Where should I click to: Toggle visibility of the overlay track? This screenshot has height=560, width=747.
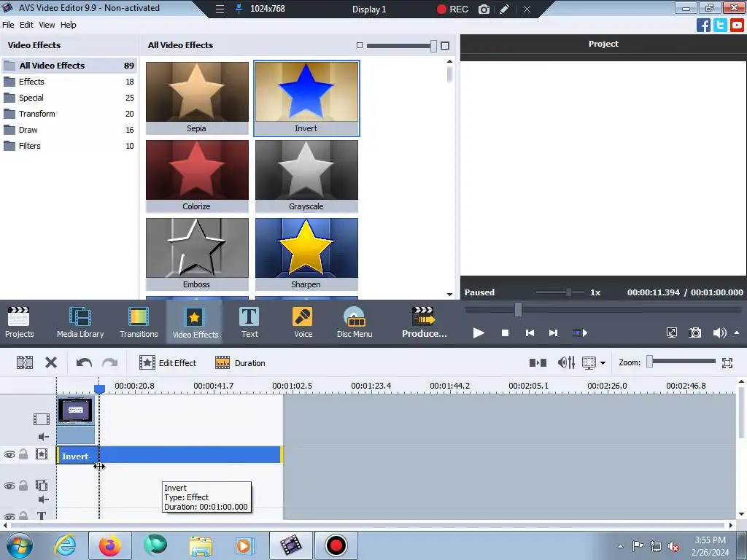point(9,486)
